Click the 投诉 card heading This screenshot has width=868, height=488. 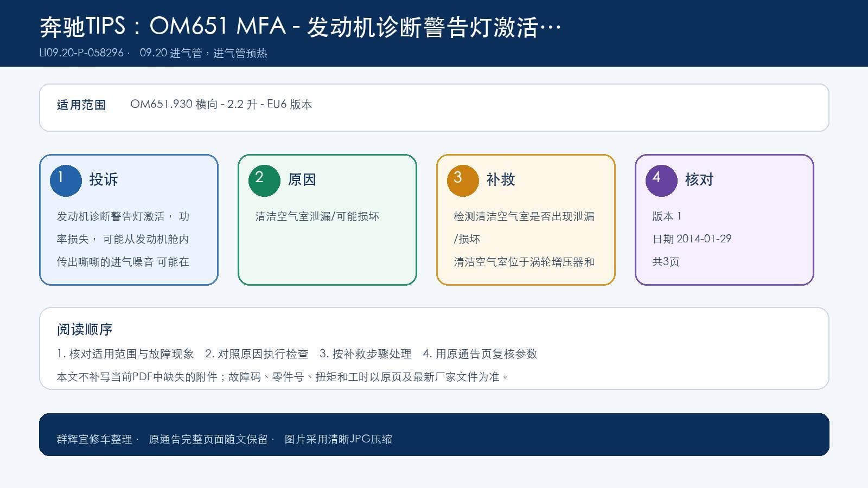(x=104, y=179)
